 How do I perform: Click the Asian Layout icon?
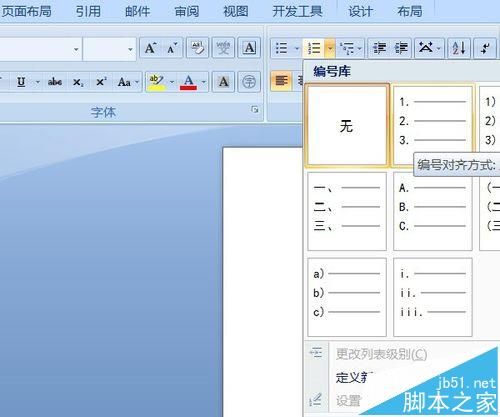[426, 48]
